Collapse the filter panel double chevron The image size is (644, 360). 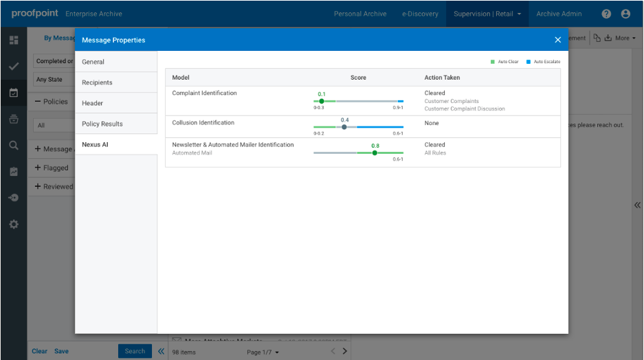(161, 351)
